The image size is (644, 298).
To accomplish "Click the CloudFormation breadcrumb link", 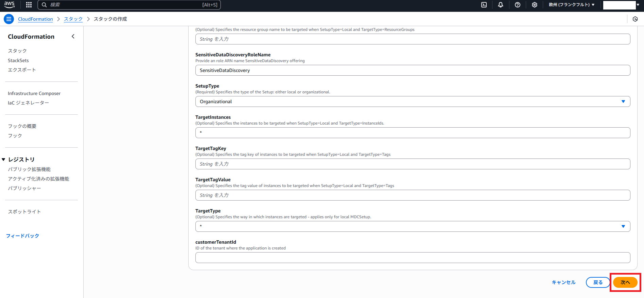I will 35,19.
